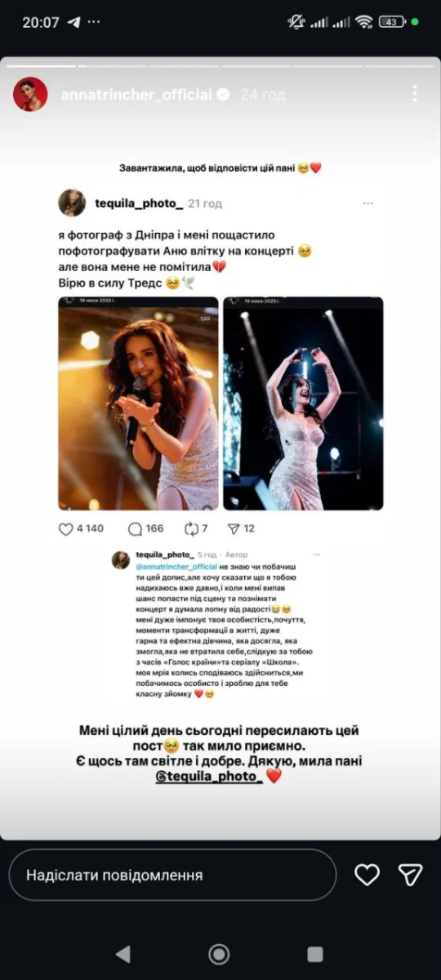Share story with paper plane icon

coord(410,875)
